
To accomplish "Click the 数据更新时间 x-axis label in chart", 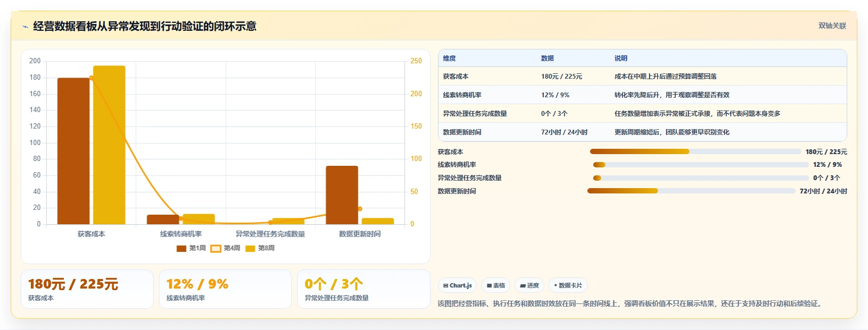I will click(360, 234).
